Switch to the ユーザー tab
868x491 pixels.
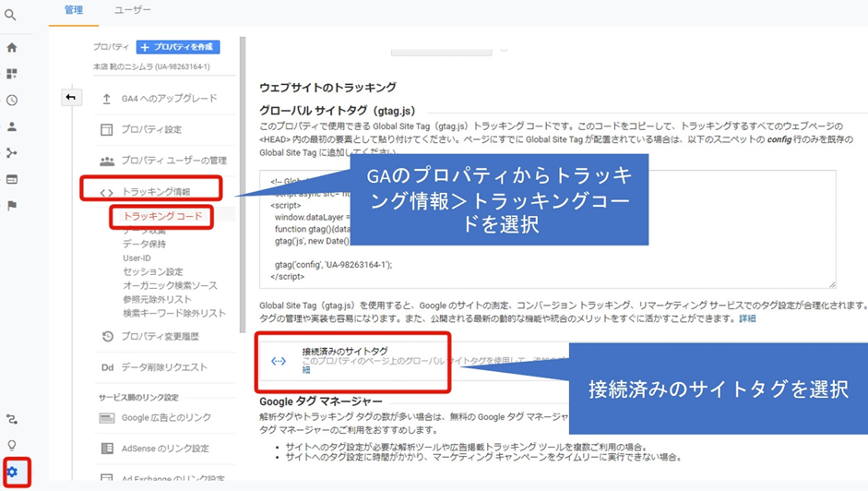(132, 10)
